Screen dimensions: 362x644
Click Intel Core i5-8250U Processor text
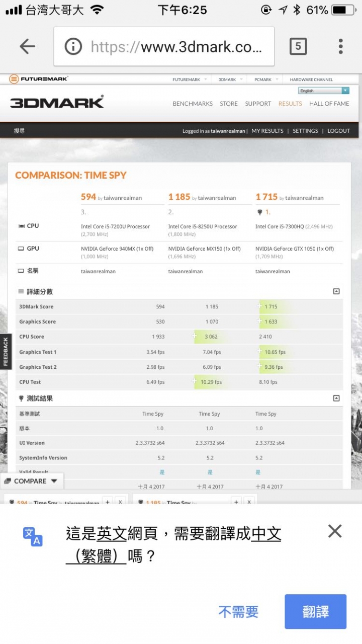[203, 226]
